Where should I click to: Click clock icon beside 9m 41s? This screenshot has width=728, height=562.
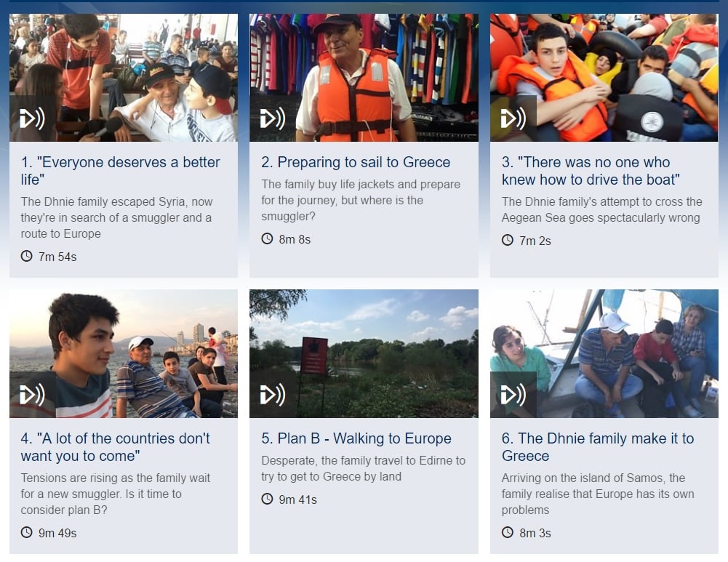267,499
